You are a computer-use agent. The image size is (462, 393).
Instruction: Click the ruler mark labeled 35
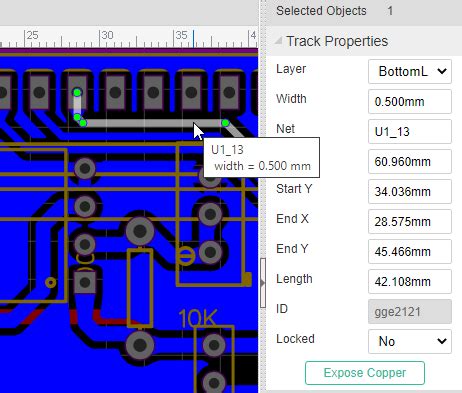coord(182,35)
